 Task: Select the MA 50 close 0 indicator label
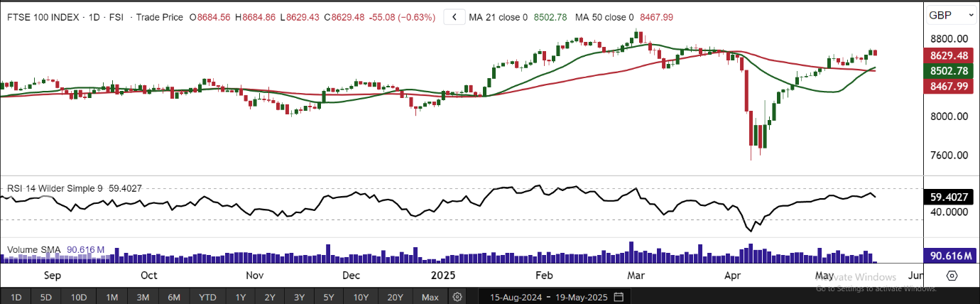point(604,17)
